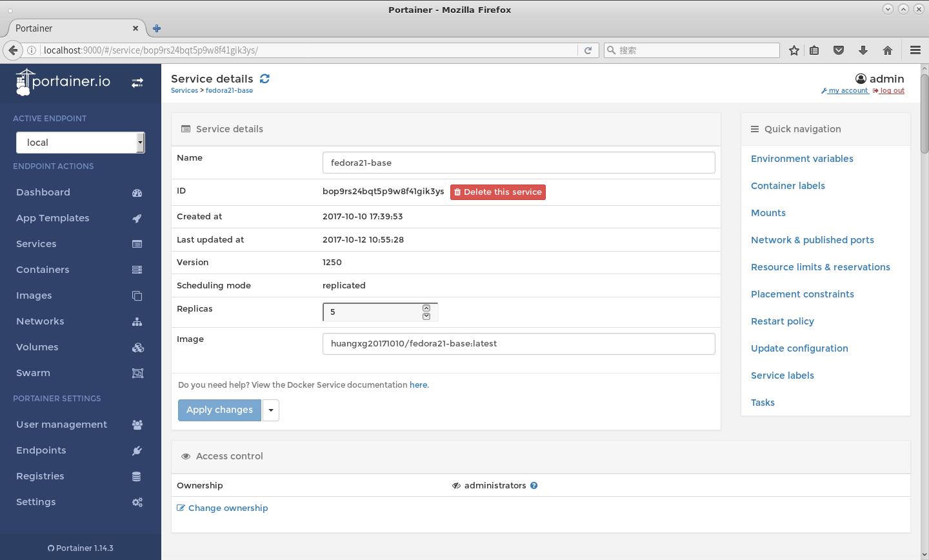Open Firefox downloads arrow icon
This screenshot has height=560, width=929.
click(863, 50)
